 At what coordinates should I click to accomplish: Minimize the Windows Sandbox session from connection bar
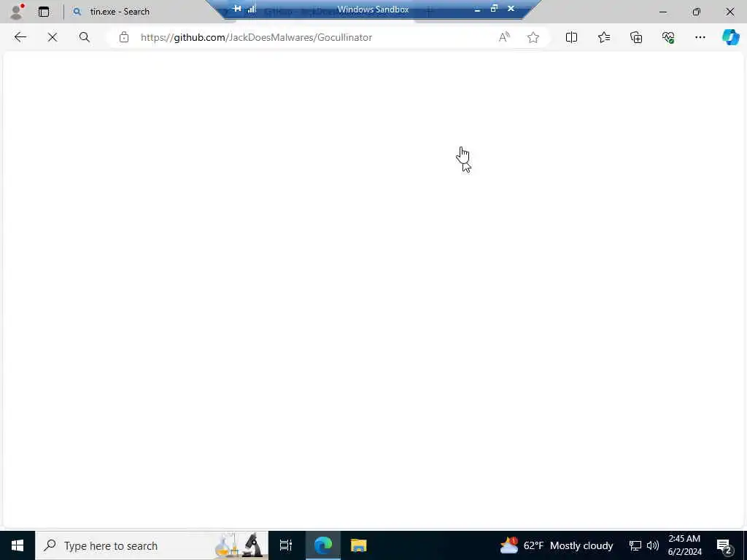click(477, 9)
